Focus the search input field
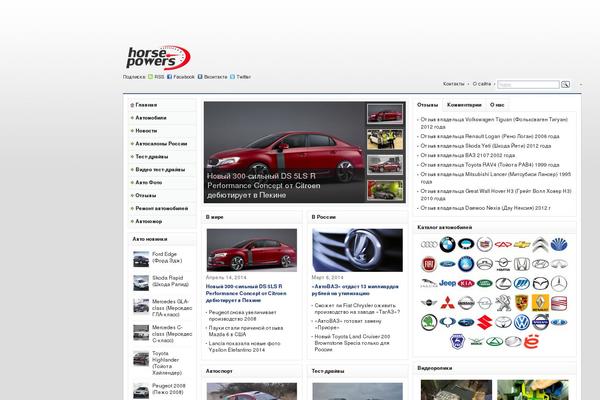Image resolution: width=600 pixels, height=400 pixels. point(528,84)
